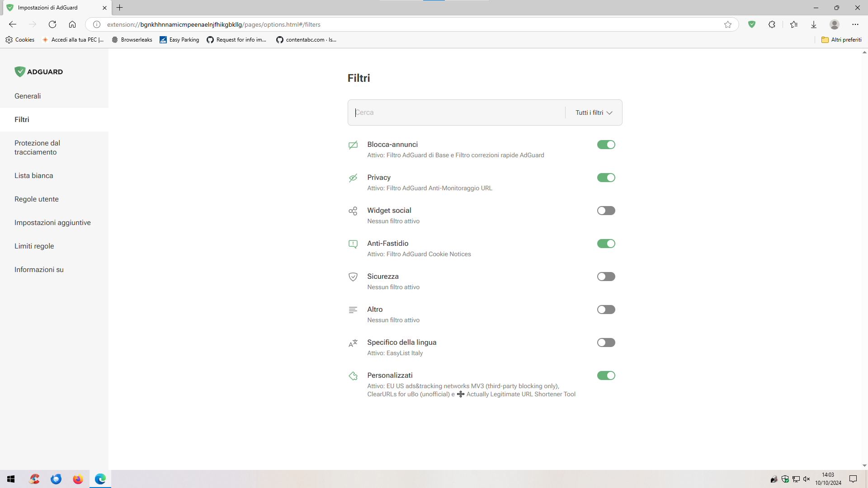The height and width of the screenshot is (488, 868).
Task: Open the clock and date in taskbar
Action: (828, 479)
